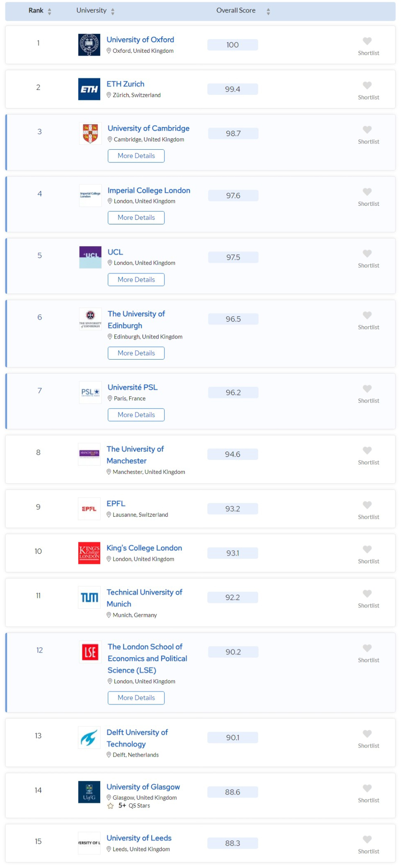Toggle Shortlist heart for University of Oxford
402x868 pixels.
[367, 41]
